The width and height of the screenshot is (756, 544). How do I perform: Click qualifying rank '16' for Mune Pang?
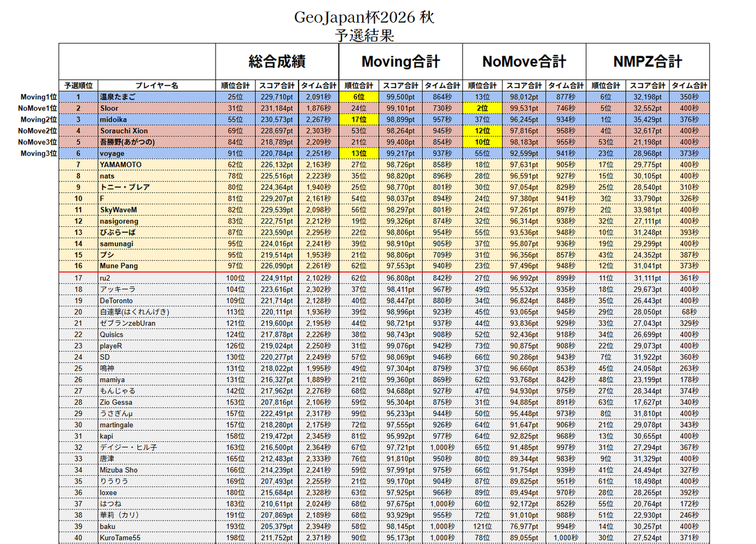pyautogui.click(x=79, y=266)
